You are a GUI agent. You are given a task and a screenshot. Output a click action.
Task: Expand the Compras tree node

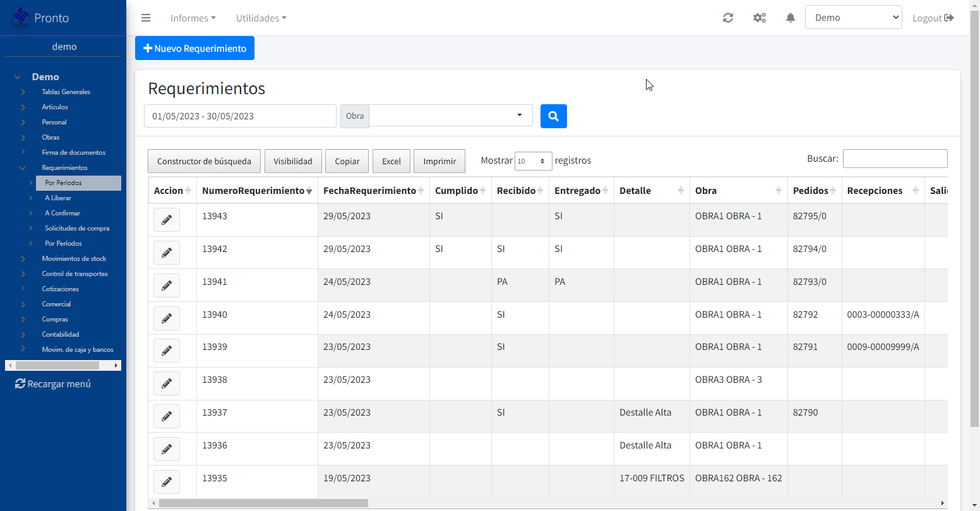pos(23,319)
